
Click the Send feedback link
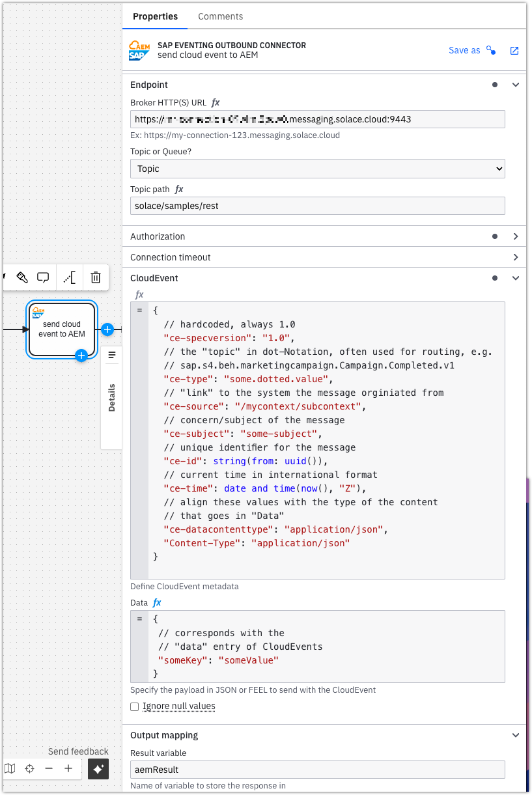tap(78, 751)
